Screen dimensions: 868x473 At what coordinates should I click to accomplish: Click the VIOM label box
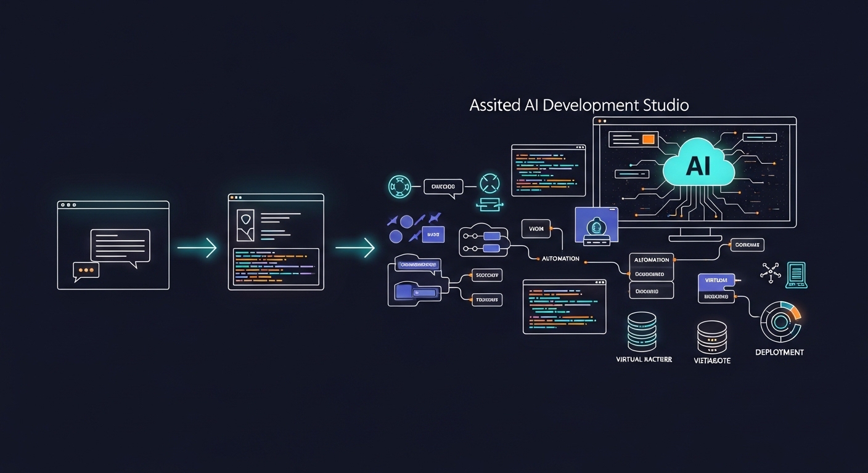tap(536, 229)
